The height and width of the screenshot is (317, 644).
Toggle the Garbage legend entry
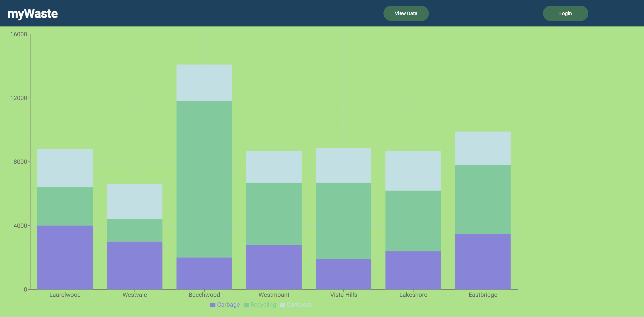pos(228,305)
